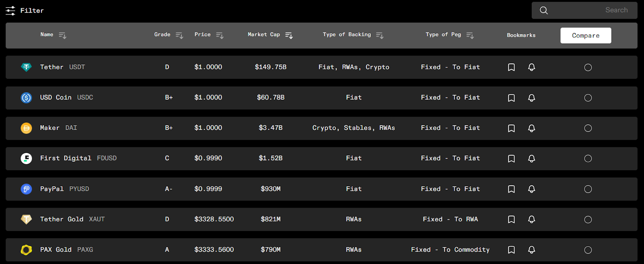Bookmark the Tether USDT row
The image size is (644, 264).
511,67
